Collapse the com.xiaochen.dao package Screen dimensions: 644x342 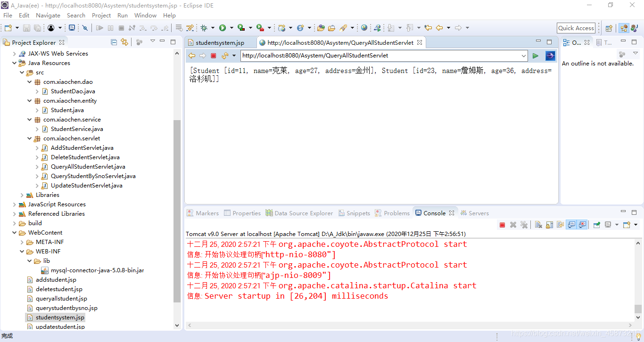[x=29, y=82]
